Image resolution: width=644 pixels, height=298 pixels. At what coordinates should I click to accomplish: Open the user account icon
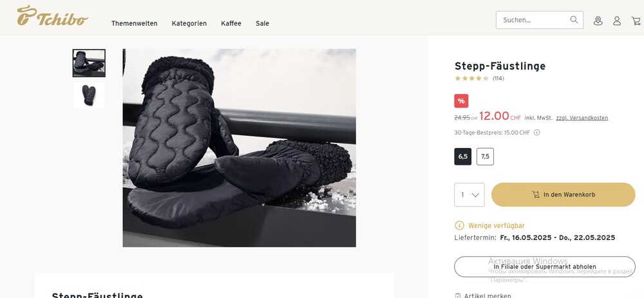point(617,21)
